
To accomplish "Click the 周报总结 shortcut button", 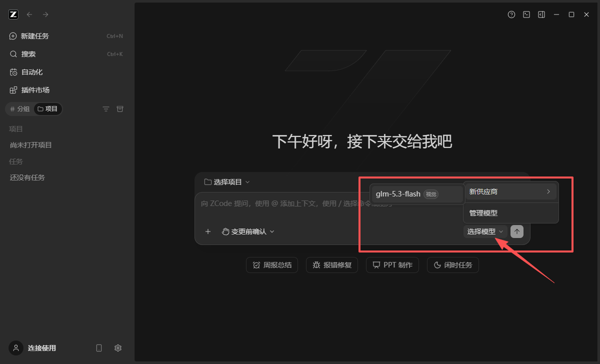I will point(272,265).
